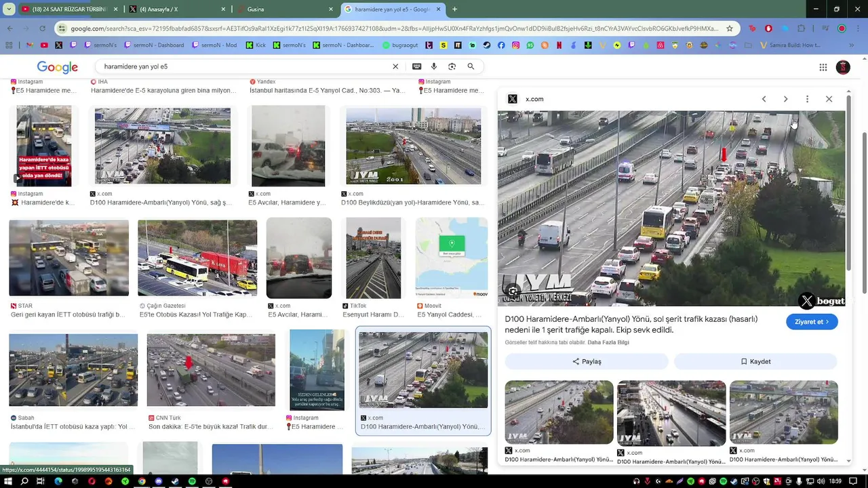Open the tab search dropdown arrow
Screen dimensions: 868x488
[9, 9]
